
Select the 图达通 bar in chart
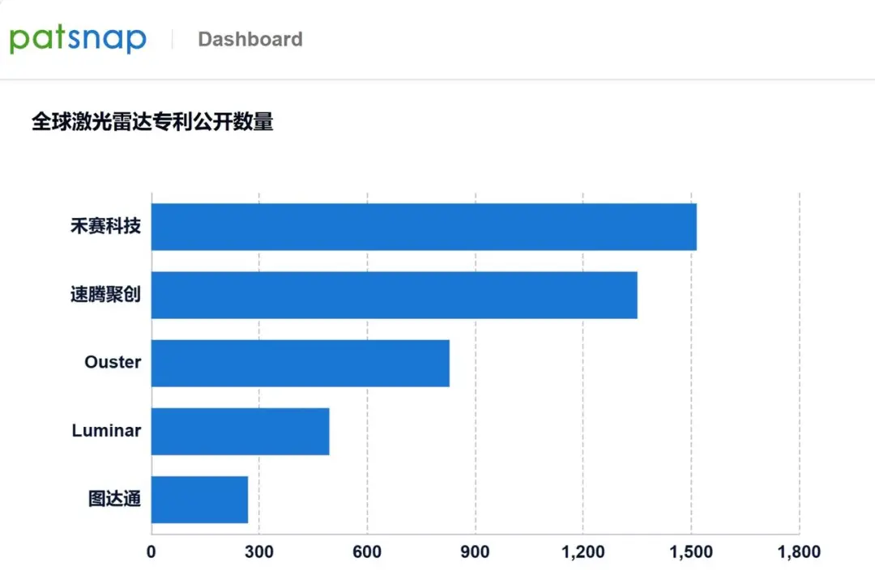click(200, 499)
